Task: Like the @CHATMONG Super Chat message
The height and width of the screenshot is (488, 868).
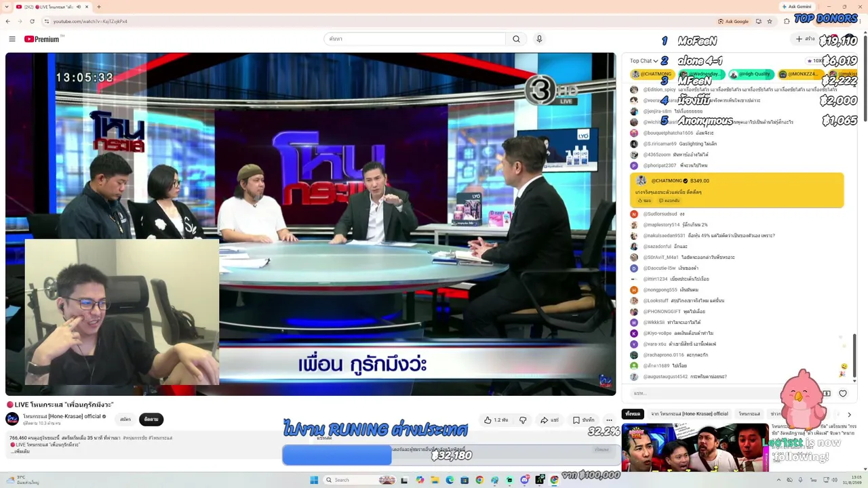Action: (644, 201)
